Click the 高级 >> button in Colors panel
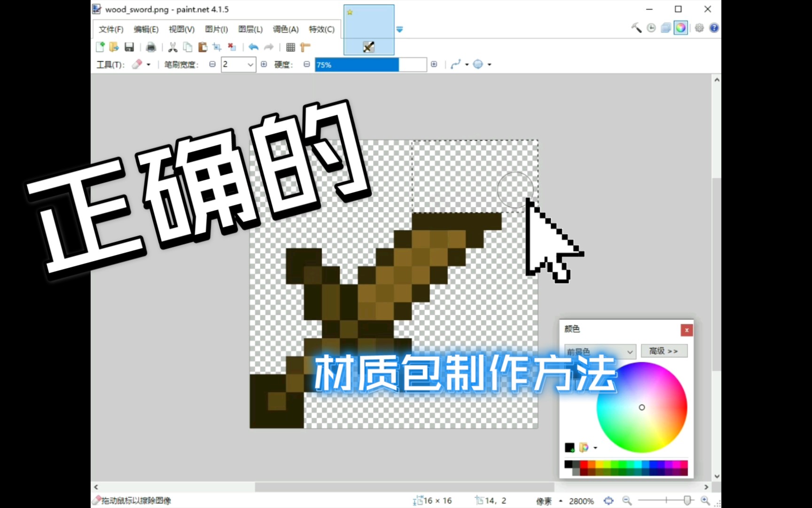 click(x=664, y=351)
